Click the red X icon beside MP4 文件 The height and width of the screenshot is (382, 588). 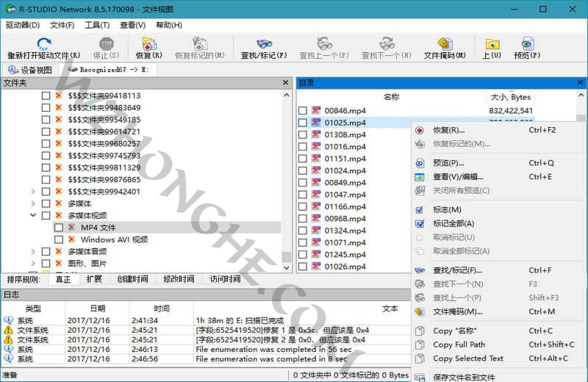pos(71,227)
